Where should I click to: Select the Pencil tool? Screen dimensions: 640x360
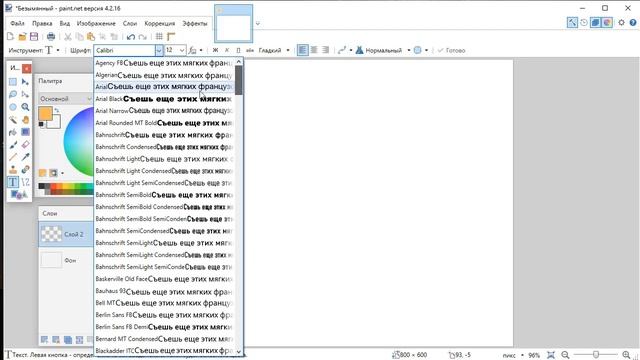coord(13,157)
